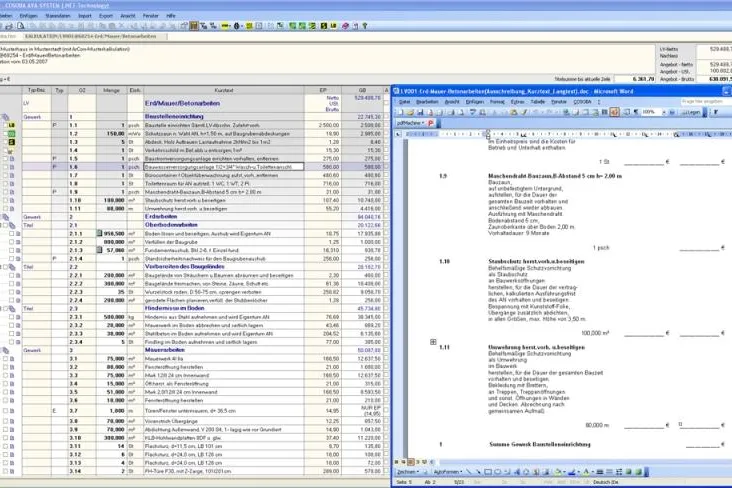
Task: Click the line color brush swatch
Action: (x=571, y=472)
